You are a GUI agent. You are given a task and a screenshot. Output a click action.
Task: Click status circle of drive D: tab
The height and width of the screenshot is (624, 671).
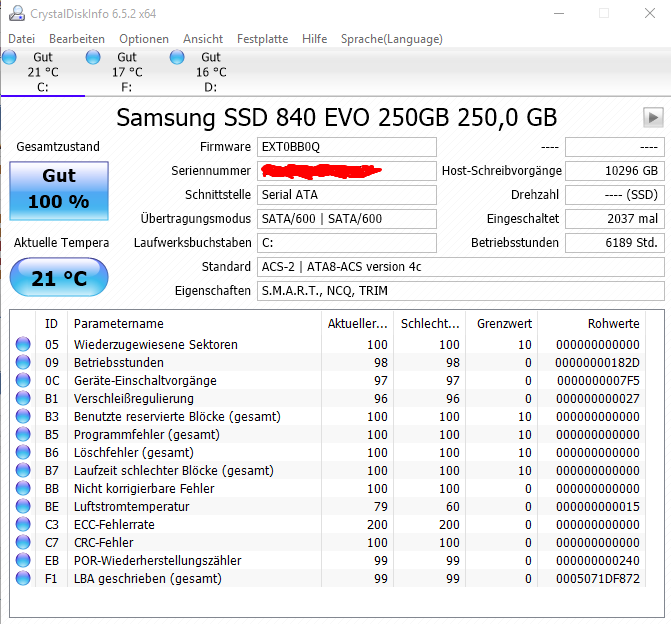click(177, 57)
